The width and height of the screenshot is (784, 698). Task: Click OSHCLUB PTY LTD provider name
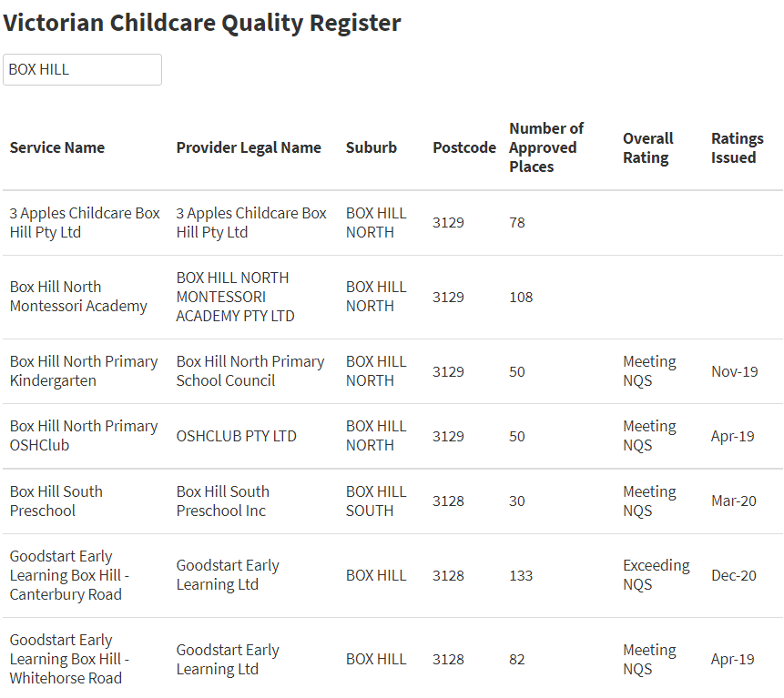(x=236, y=436)
